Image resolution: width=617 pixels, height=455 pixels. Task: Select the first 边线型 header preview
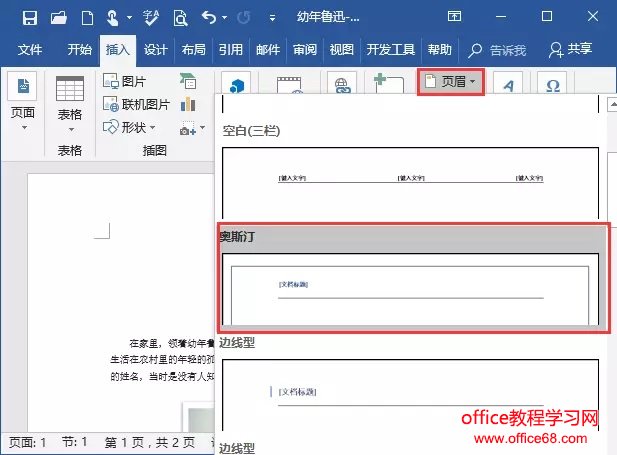coord(410,395)
